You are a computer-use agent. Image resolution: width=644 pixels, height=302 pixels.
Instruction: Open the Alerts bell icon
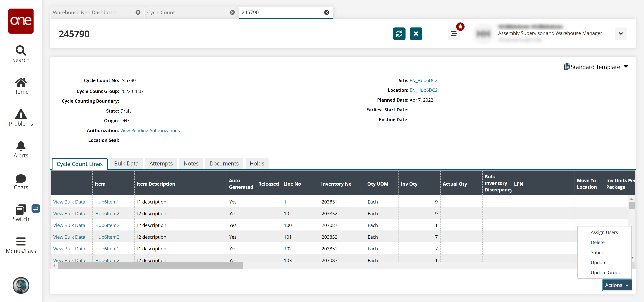point(21,146)
